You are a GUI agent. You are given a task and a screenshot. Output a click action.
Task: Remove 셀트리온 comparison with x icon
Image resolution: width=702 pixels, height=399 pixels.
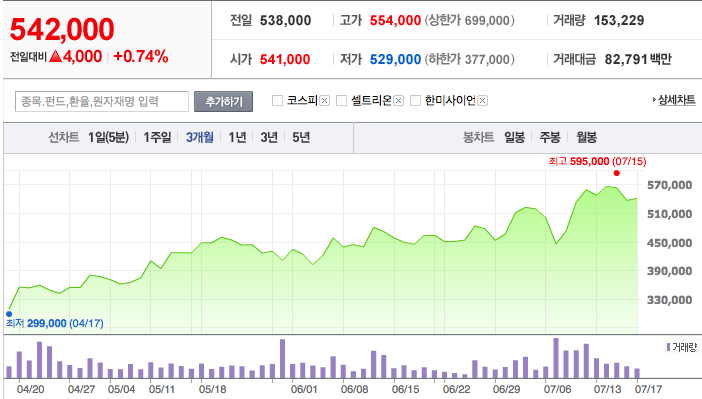tap(398, 101)
